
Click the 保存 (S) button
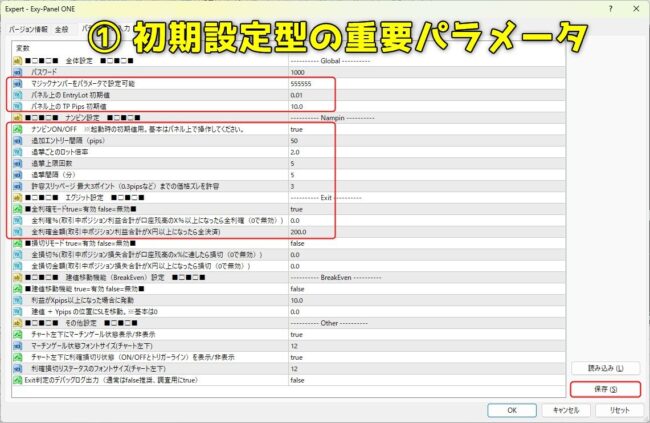coord(600,388)
